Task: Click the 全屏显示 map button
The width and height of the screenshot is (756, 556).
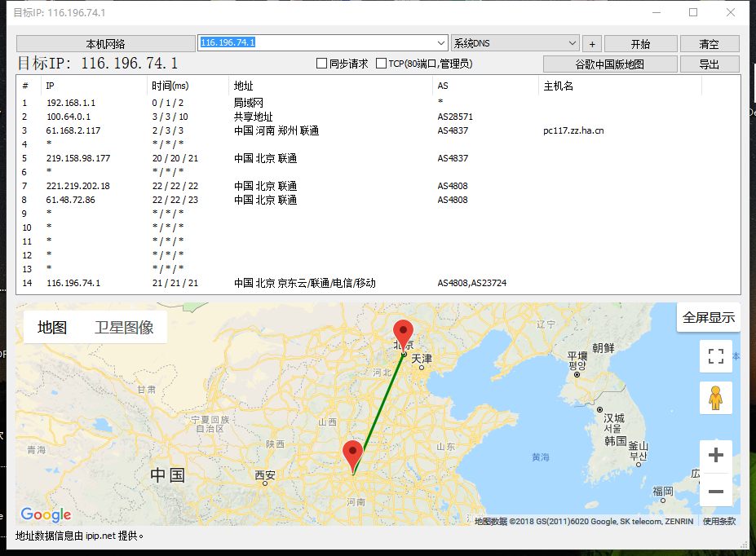Action: click(x=708, y=317)
